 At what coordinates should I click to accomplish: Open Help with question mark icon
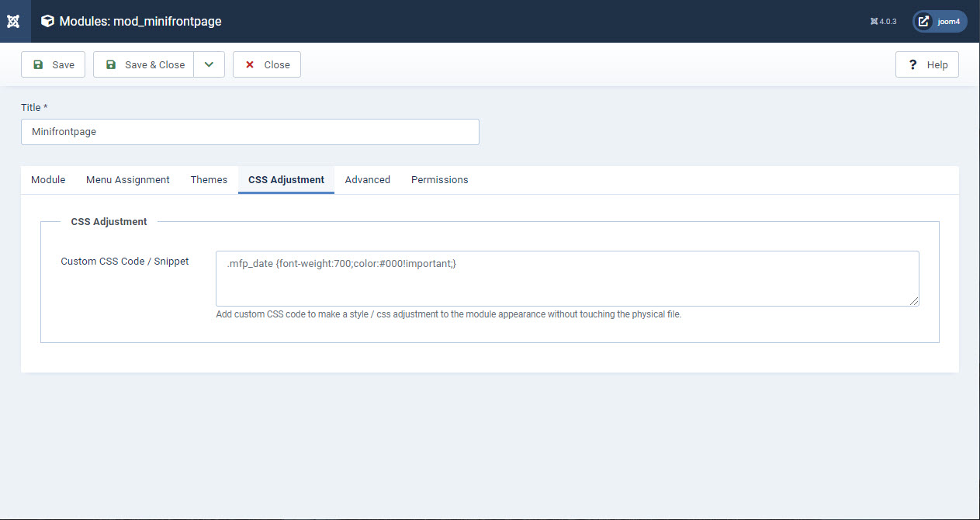927,64
